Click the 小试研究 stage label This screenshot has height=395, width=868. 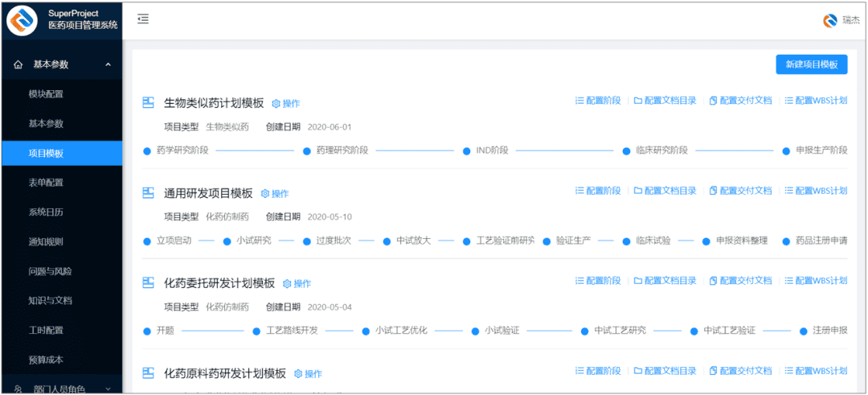point(254,241)
